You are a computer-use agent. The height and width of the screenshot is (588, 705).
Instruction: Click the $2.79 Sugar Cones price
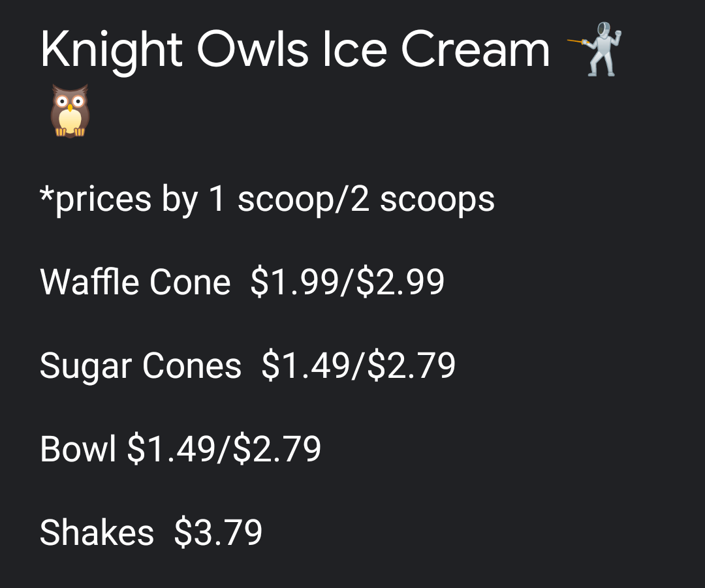click(412, 365)
